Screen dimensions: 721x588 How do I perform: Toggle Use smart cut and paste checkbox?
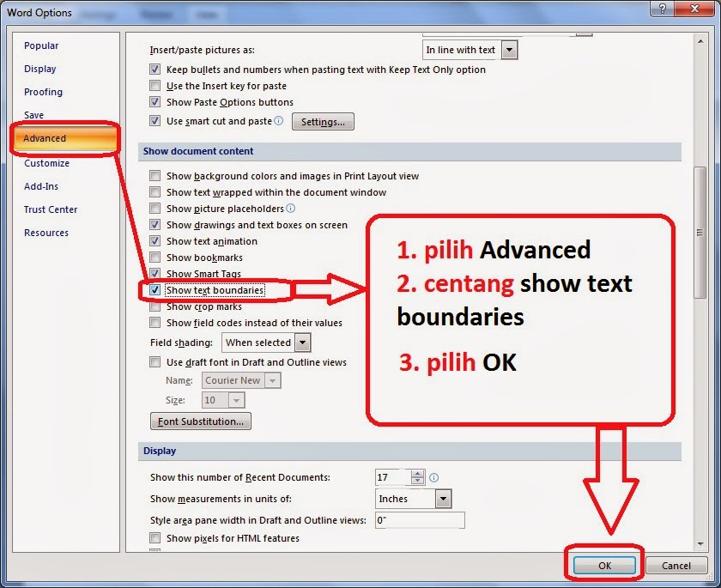pyautogui.click(x=155, y=121)
